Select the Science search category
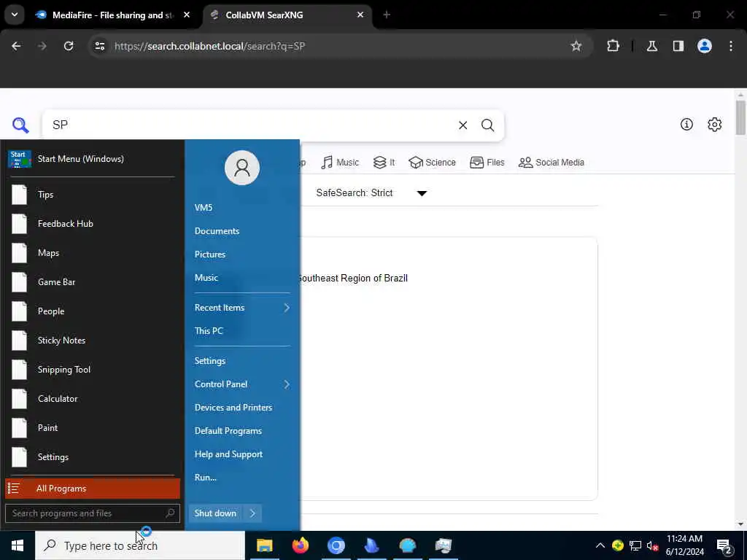This screenshot has height=560, width=747. [432, 163]
